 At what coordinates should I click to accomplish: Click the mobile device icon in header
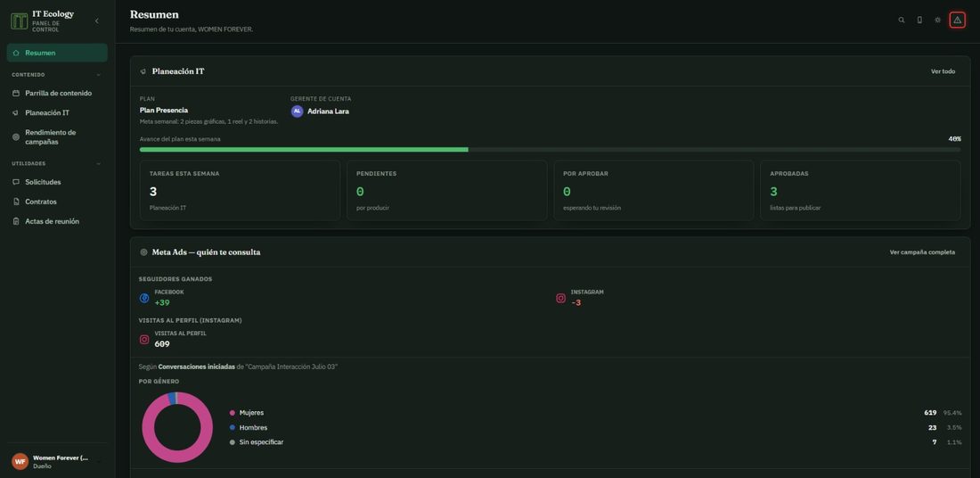click(919, 20)
